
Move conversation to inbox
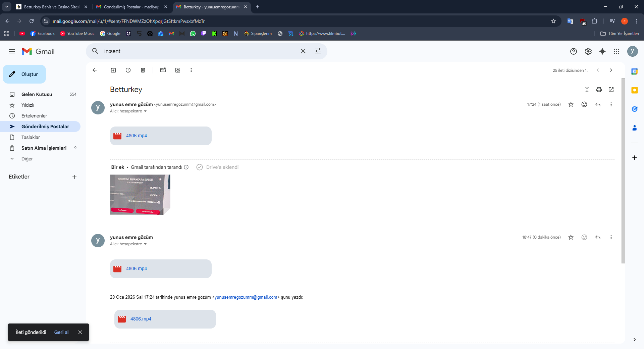178,70
